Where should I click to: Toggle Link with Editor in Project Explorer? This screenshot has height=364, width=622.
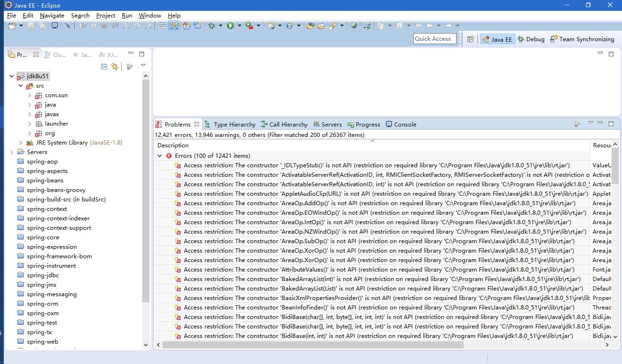click(115, 66)
